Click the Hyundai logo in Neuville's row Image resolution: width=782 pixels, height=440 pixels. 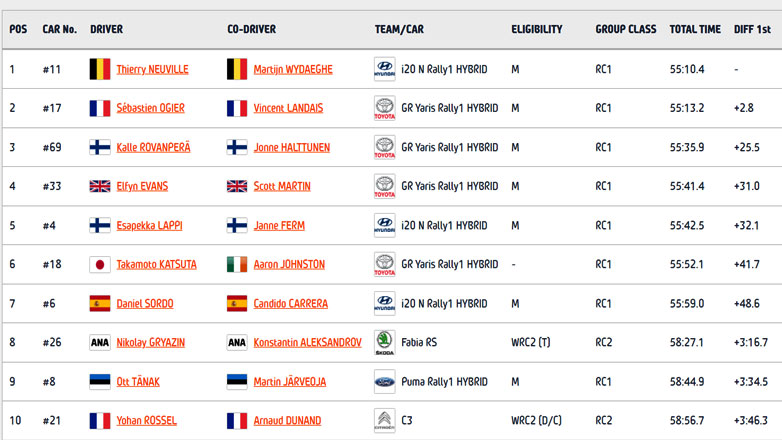(385, 69)
